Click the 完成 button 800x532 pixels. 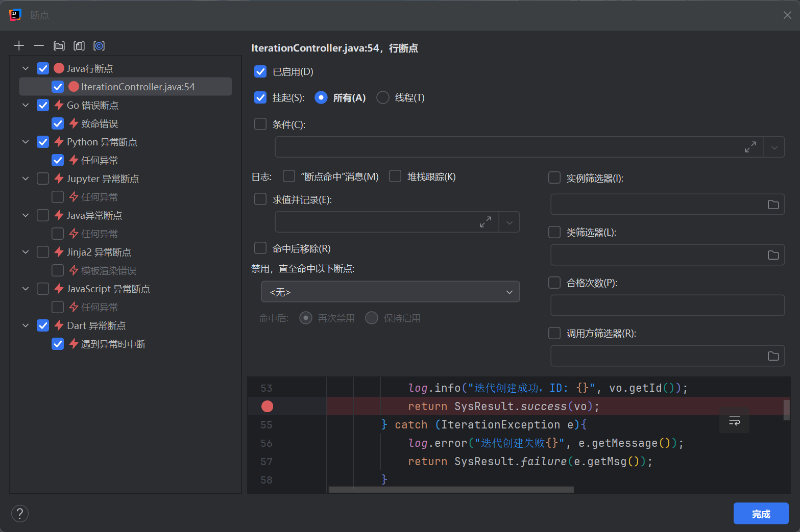[x=760, y=514]
